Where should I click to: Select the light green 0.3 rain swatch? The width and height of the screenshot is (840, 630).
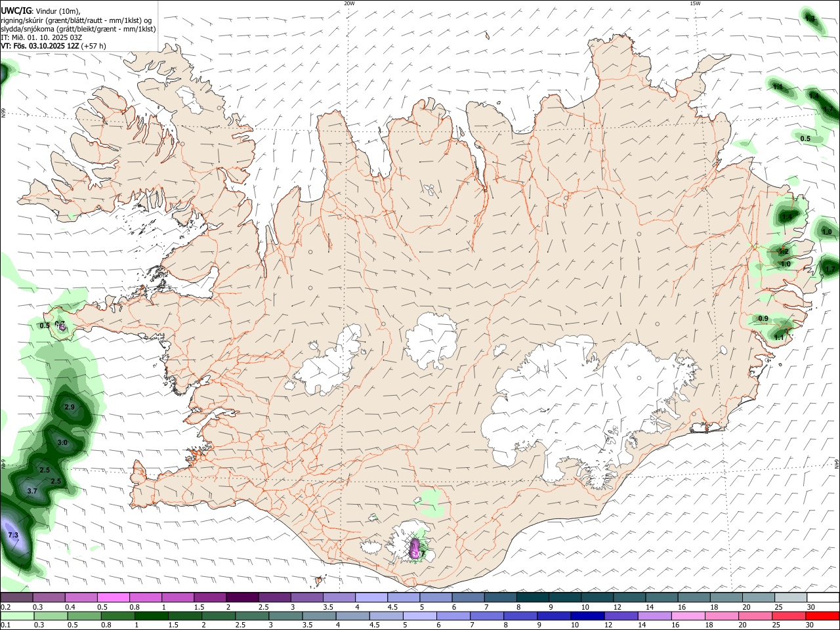pyautogui.click(x=51, y=616)
